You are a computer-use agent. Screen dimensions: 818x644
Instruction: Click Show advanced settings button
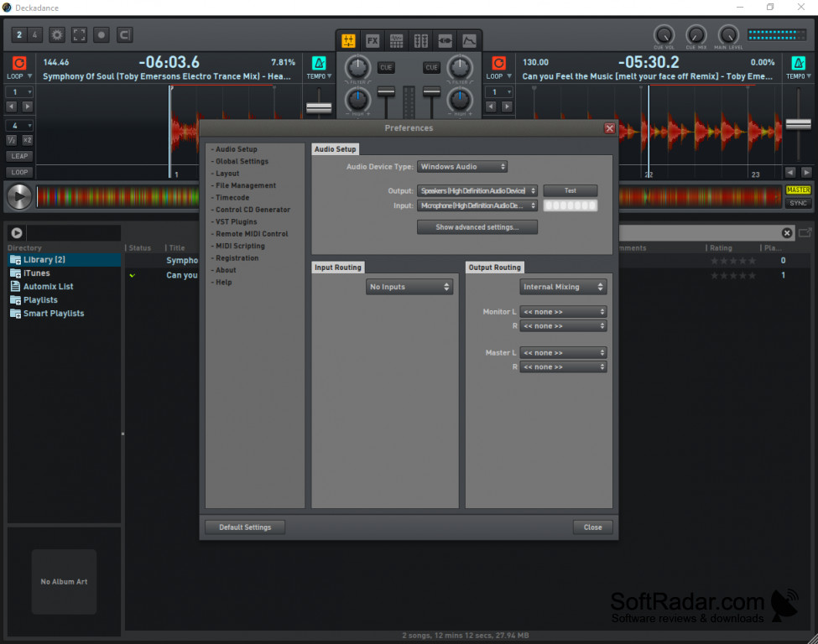pos(477,227)
